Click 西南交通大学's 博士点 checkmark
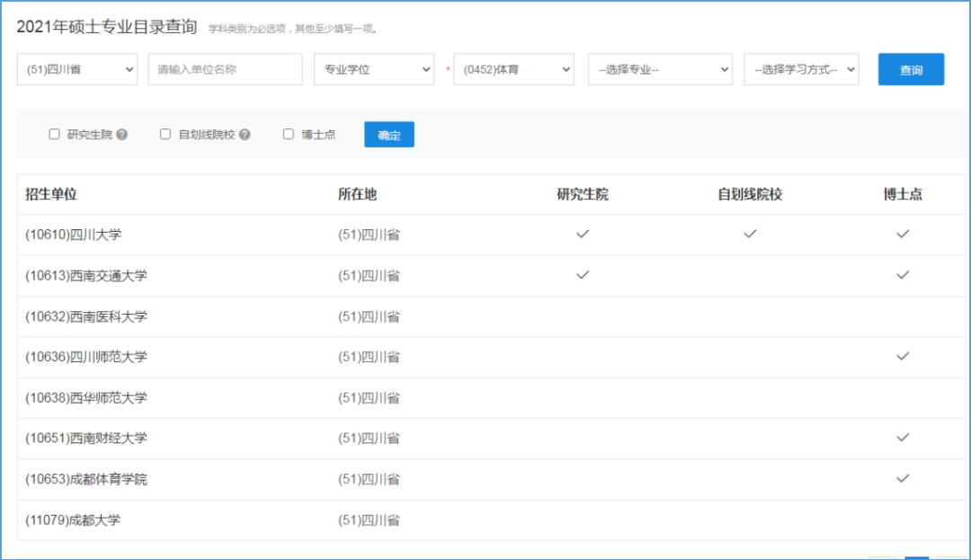This screenshot has width=971, height=560. [903, 275]
